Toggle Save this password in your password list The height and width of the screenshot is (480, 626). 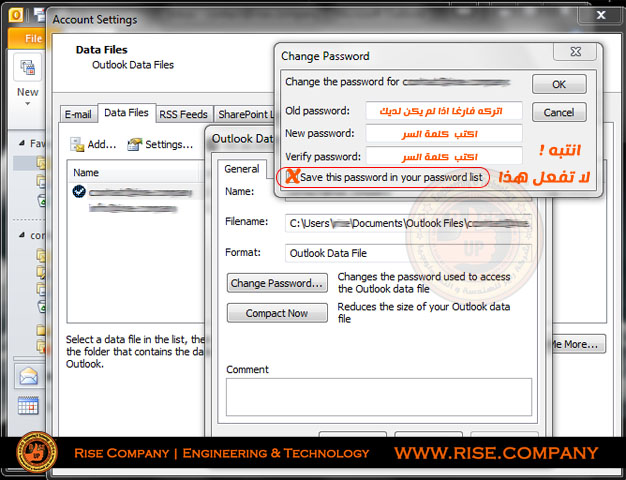(292, 177)
